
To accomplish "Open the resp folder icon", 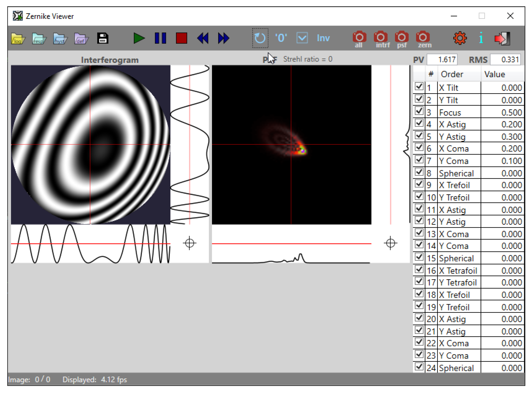I will 39,38.
